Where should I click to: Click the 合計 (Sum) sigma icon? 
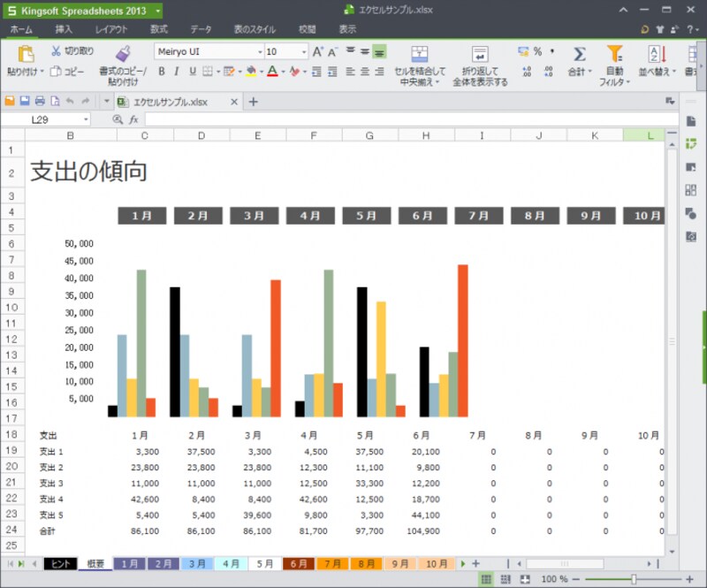pos(579,53)
